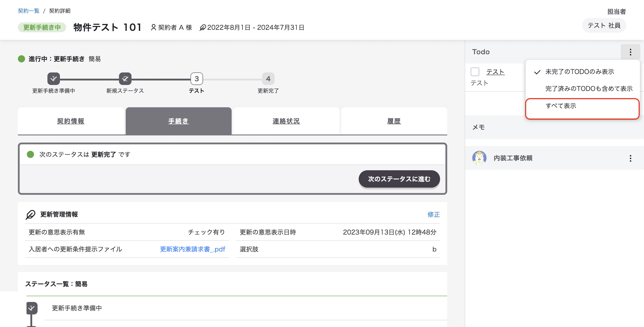
Task: Click the テスト 社員 assignee chip
Action: point(604,25)
